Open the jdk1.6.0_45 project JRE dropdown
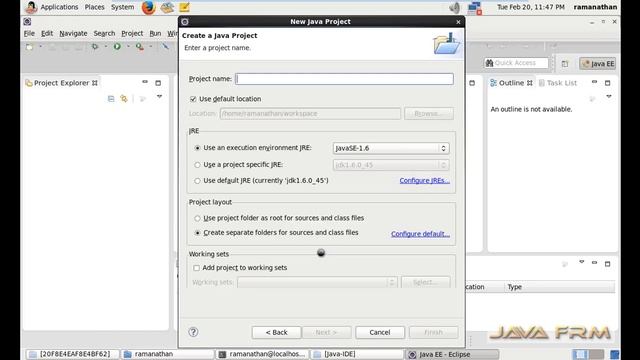640x360 pixels. [x=391, y=165]
